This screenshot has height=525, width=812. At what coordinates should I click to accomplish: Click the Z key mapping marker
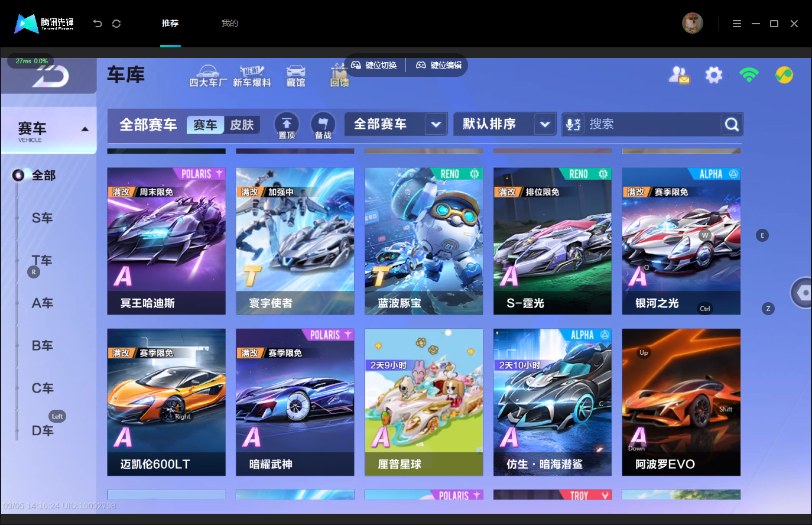pyautogui.click(x=768, y=309)
